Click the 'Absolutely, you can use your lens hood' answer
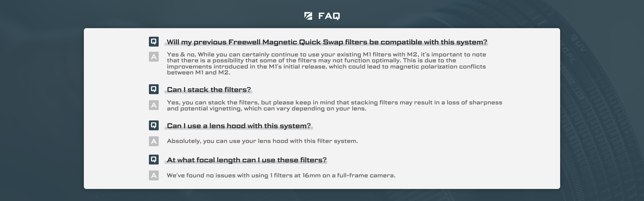This screenshot has height=201, width=644. 262,141
